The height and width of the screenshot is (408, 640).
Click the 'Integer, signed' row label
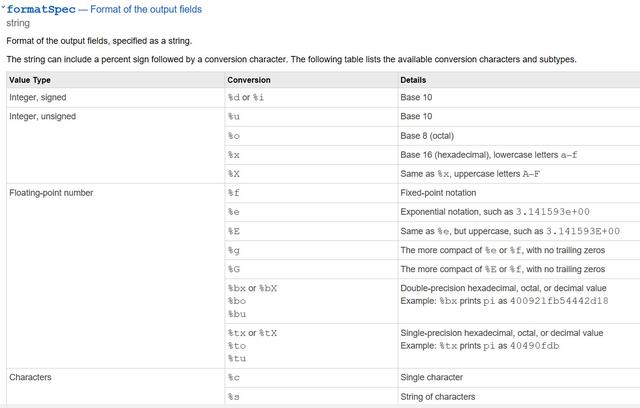[42, 97]
